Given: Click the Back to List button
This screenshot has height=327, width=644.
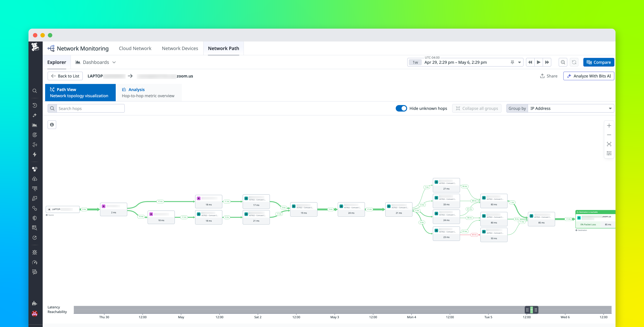Looking at the screenshot, I should coord(65,76).
